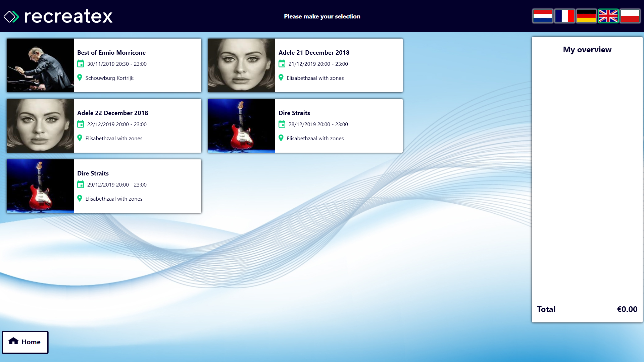Click the date 30/11/2019 20:30 - 23:00

pos(117,64)
